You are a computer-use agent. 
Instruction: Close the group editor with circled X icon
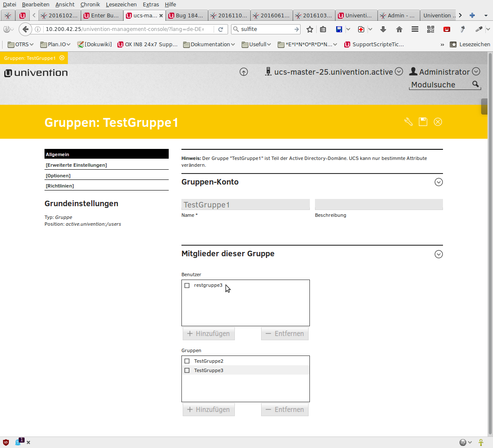[438, 122]
